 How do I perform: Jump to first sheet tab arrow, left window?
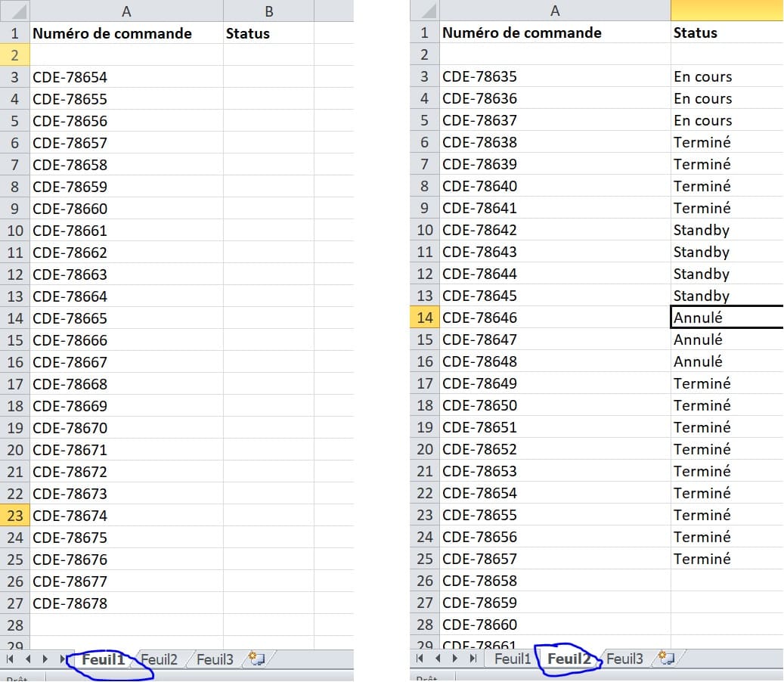click(x=10, y=659)
